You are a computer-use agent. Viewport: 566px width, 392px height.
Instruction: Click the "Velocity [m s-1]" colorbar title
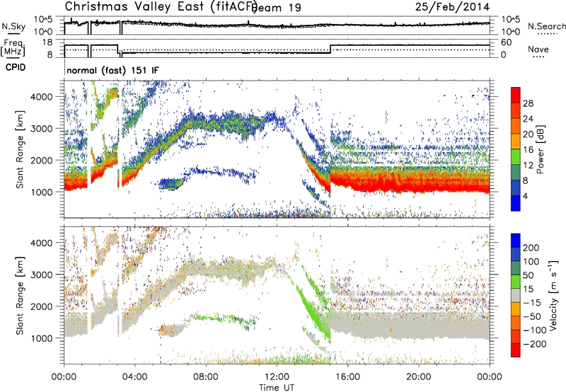click(553, 295)
